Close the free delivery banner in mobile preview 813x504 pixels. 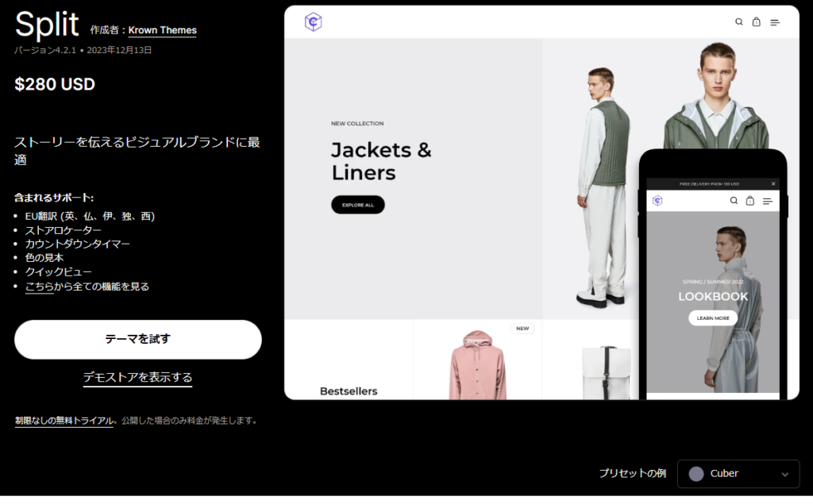pos(773,184)
